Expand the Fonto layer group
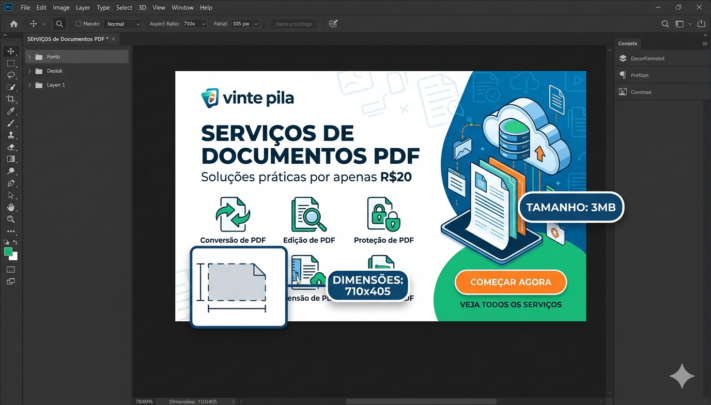The height and width of the screenshot is (405, 711). pos(29,57)
